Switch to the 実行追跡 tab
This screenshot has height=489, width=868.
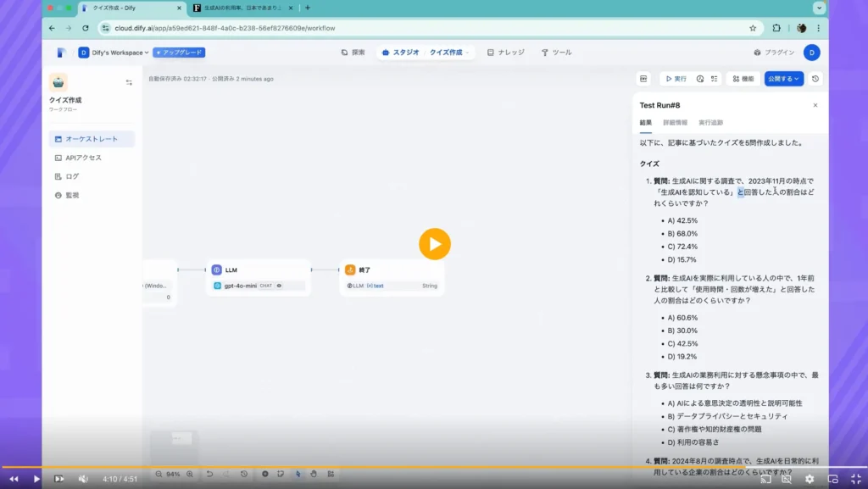tap(710, 123)
